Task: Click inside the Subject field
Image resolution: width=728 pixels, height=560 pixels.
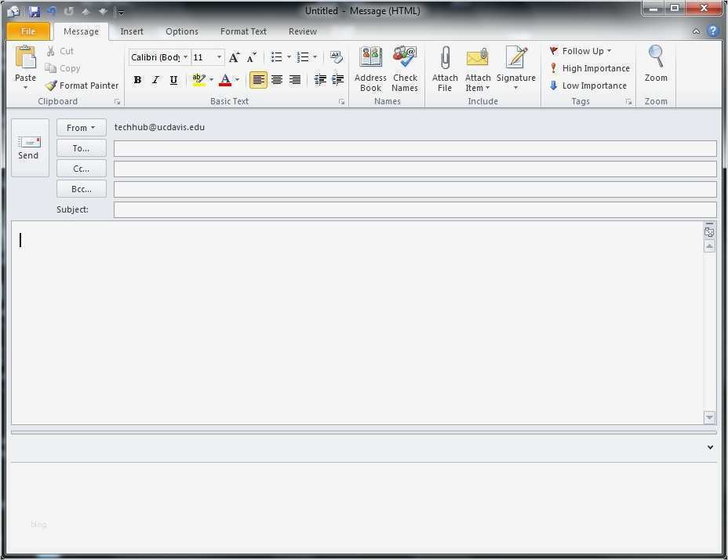Action: click(415, 210)
